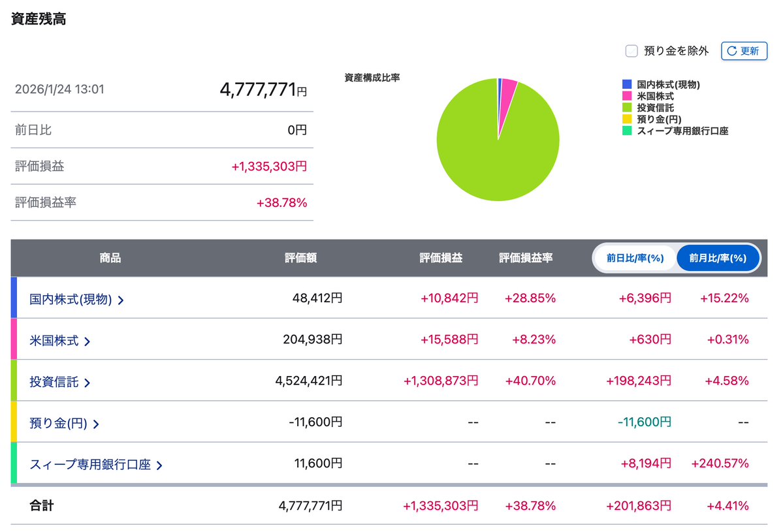Open the 国内株式(現物) holdings link
Screen dimensions: 783x532
[x=72, y=298]
